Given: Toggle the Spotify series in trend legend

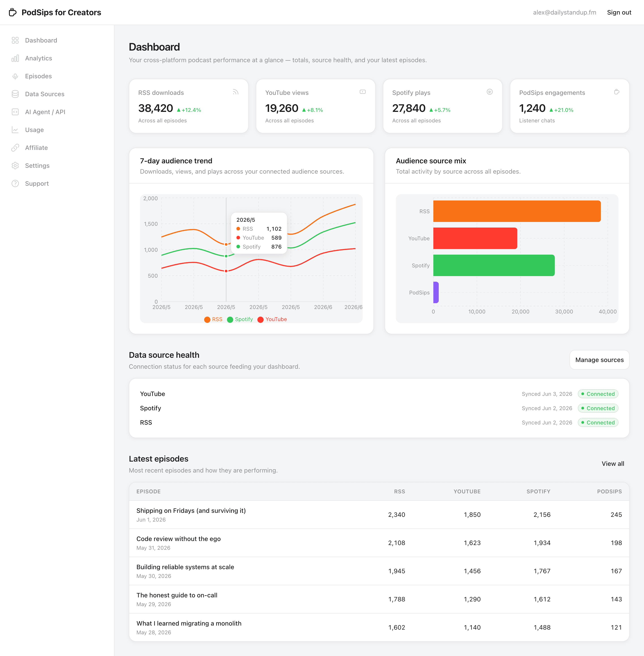Looking at the screenshot, I should click(x=240, y=319).
